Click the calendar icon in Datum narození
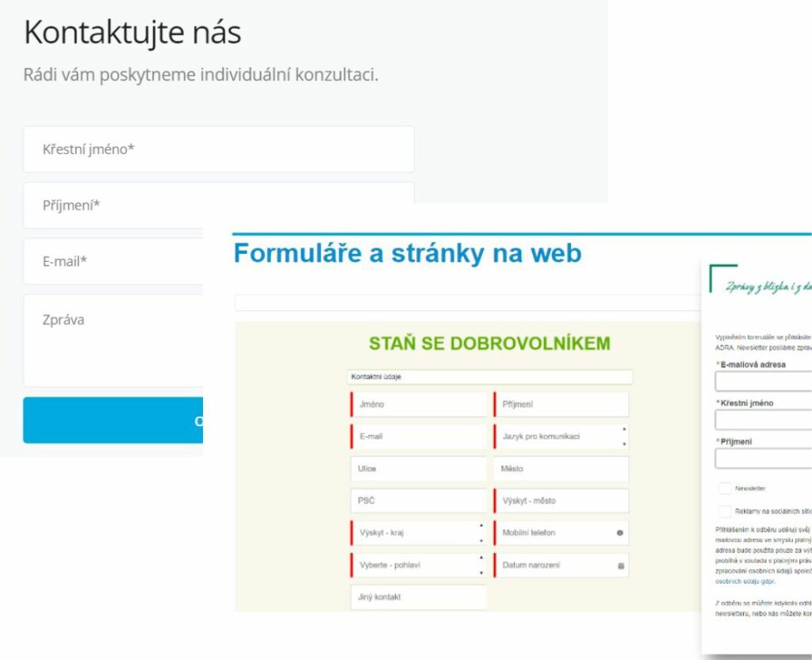The width and height of the screenshot is (812, 660). [621, 566]
